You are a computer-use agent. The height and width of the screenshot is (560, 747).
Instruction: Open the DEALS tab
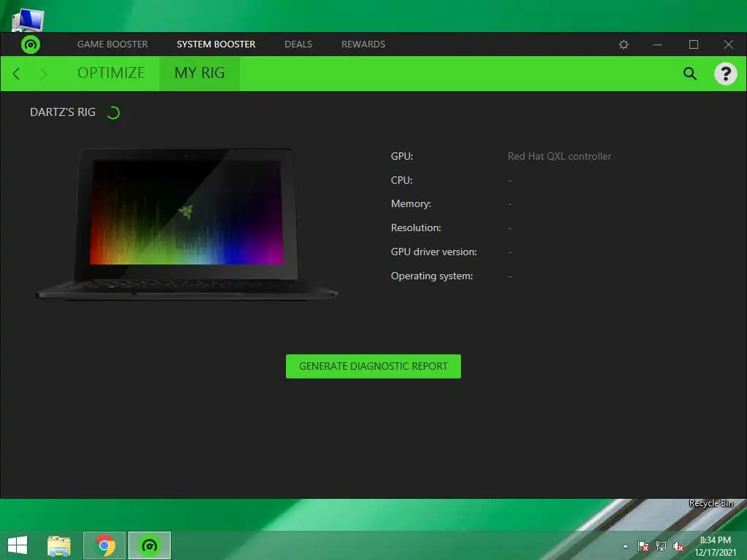point(298,44)
